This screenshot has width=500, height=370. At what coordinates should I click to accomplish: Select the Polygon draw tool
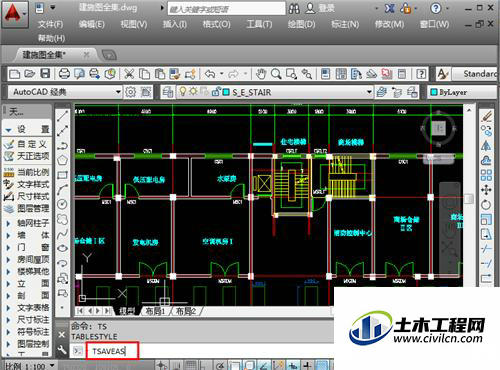(x=62, y=160)
